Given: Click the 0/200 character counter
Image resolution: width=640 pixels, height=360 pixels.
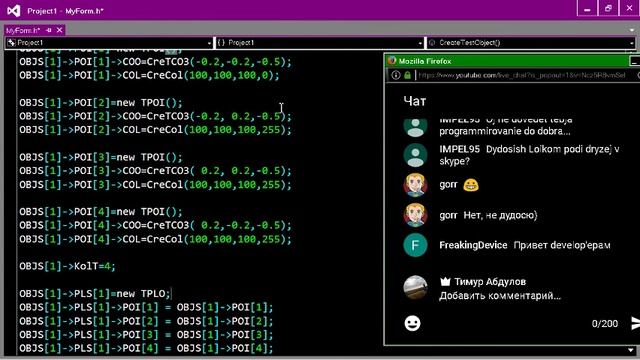Looking at the screenshot, I should [604, 324].
